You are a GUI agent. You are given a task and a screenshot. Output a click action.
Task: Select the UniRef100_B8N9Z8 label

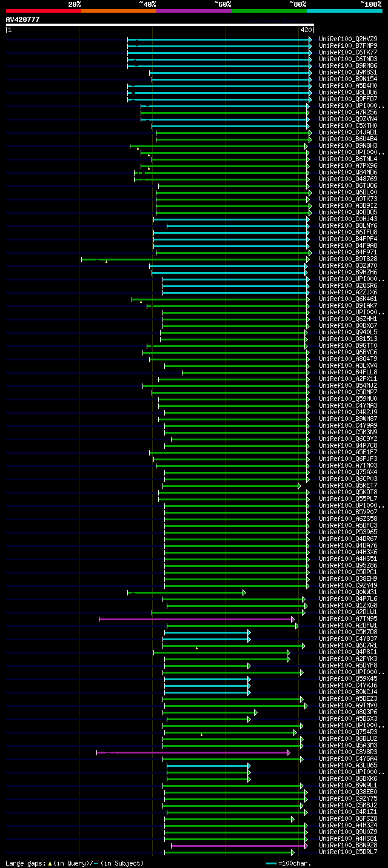tap(348, 846)
